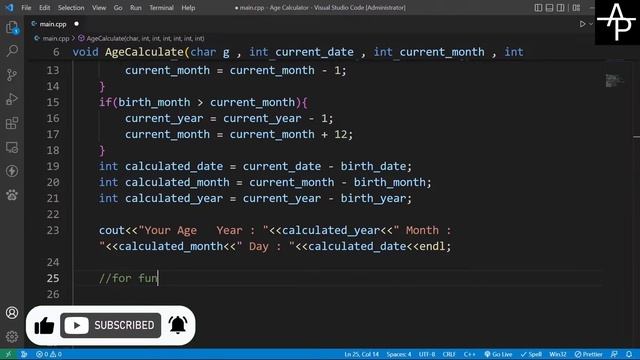The image size is (640, 360).
Task: Open the Terminal menu
Action: click(161, 8)
